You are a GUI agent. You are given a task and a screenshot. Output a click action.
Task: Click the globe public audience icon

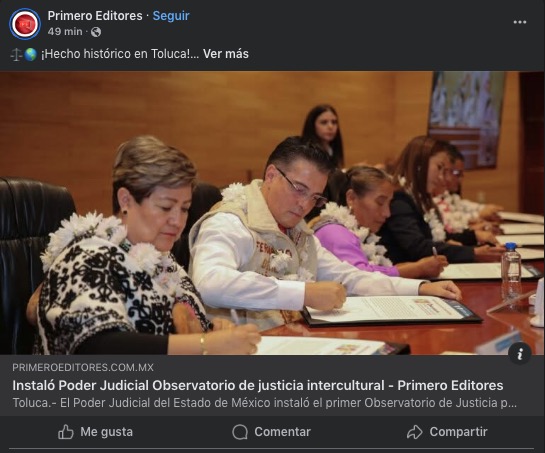[x=96, y=32]
